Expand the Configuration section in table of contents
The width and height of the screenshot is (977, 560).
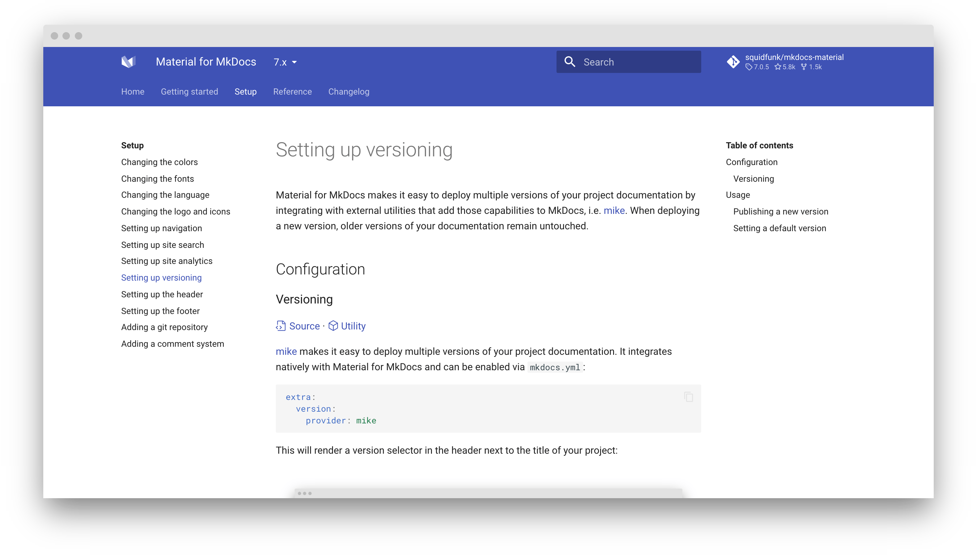[x=752, y=162]
